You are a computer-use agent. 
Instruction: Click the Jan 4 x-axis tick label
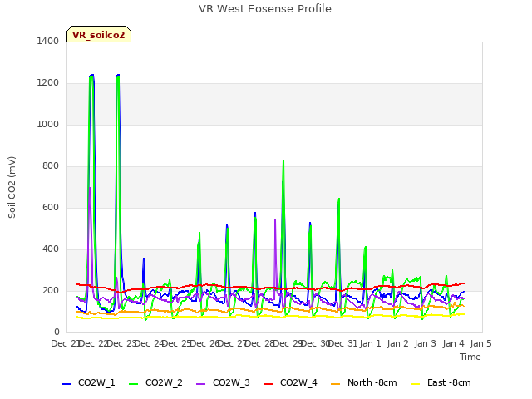pyautogui.click(x=453, y=343)
